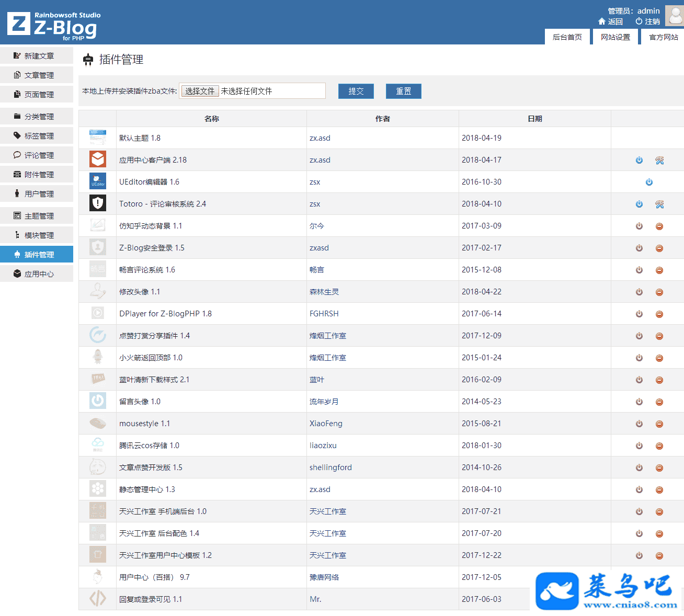Click the 提交 upload button

coord(356,92)
